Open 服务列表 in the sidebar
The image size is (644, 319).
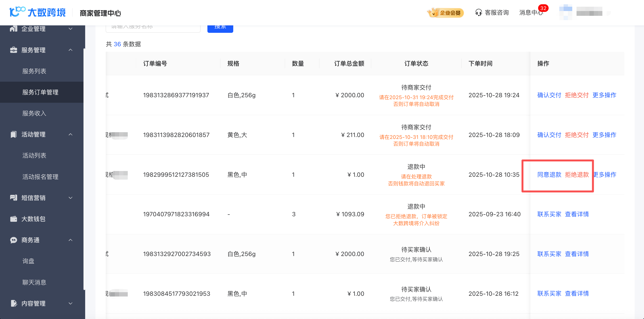click(x=34, y=71)
